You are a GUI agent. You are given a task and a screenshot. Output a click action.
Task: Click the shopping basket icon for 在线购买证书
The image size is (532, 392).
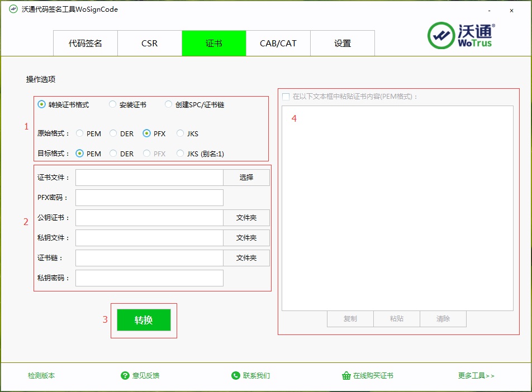pyautogui.click(x=346, y=376)
